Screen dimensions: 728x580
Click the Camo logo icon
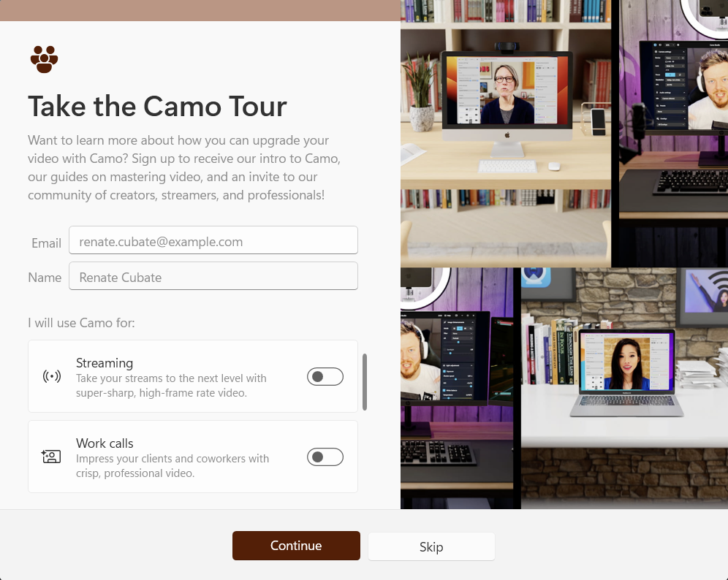point(44,59)
